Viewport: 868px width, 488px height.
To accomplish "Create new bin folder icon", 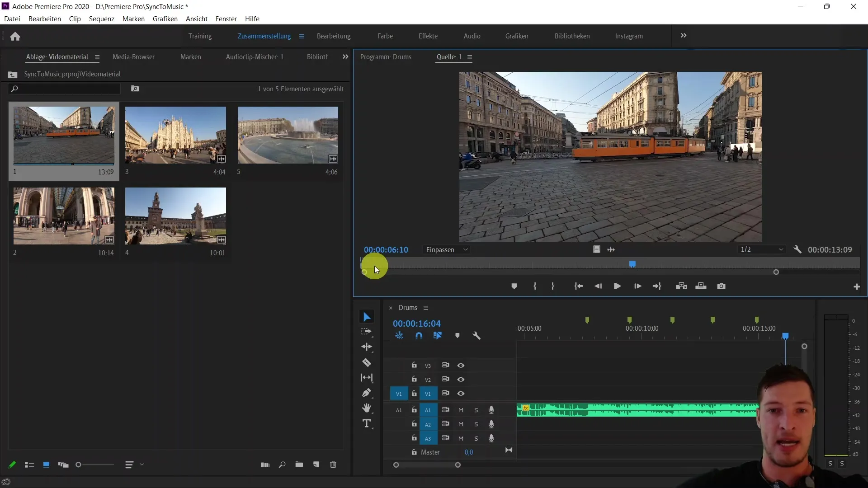I will click(299, 465).
